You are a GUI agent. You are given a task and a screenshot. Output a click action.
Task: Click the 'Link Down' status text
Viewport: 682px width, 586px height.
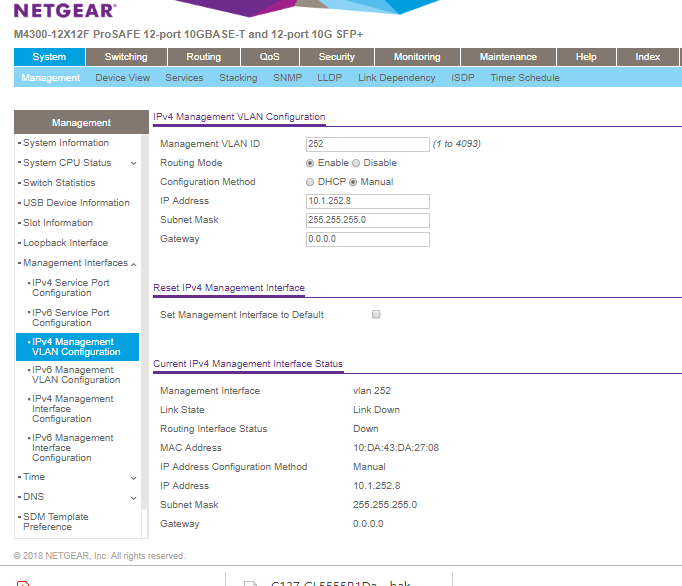pos(376,410)
